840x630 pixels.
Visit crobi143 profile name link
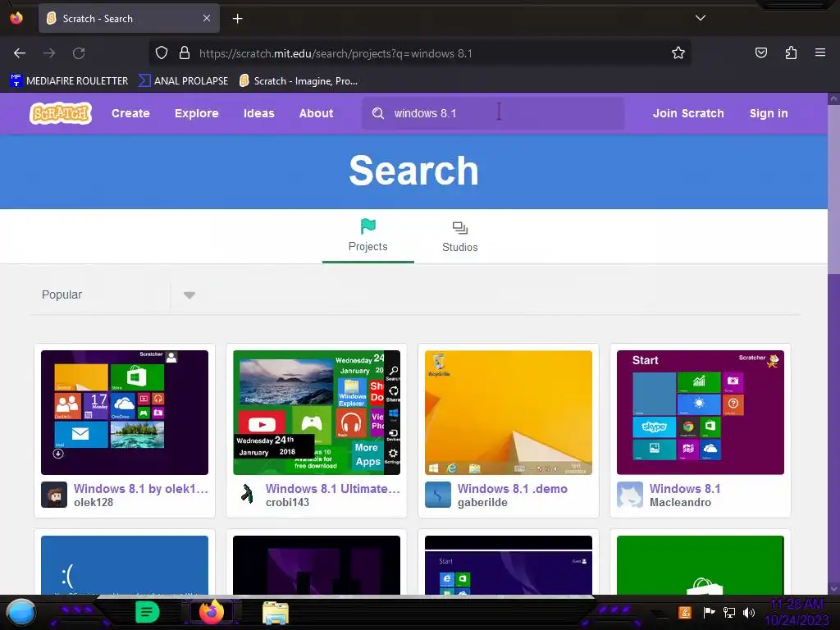(x=288, y=503)
